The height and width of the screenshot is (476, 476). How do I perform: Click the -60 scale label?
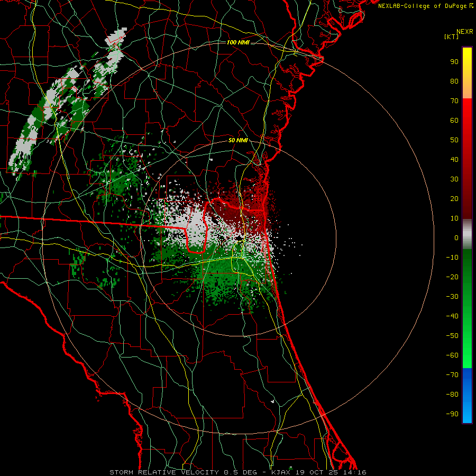coord(452,355)
